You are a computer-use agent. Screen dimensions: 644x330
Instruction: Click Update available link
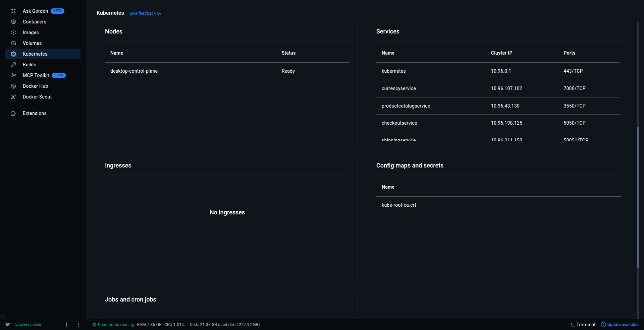[x=623, y=325]
